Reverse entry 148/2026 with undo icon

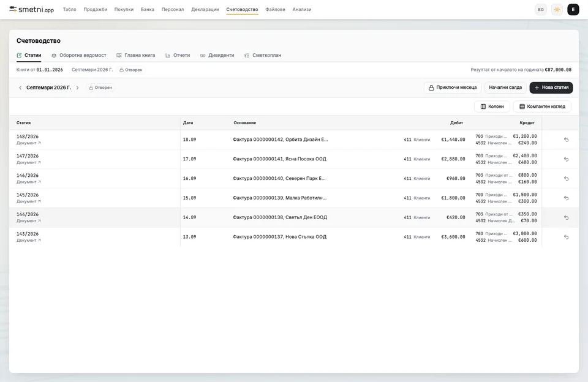pos(566,140)
